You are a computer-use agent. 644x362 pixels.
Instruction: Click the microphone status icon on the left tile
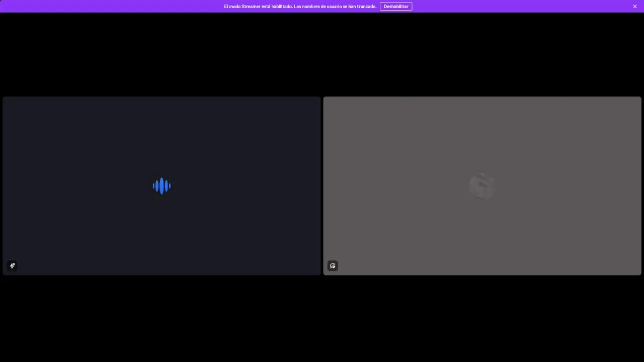(13, 265)
